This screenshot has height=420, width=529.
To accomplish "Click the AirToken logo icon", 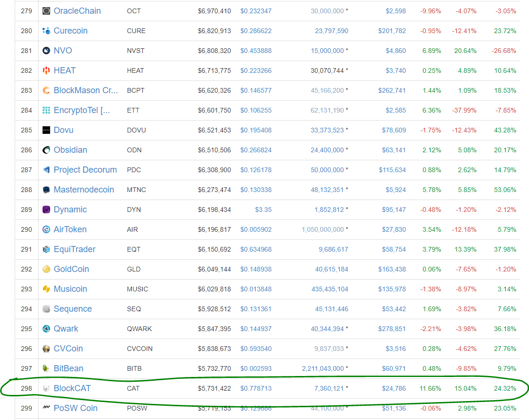I will pos(46,229).
